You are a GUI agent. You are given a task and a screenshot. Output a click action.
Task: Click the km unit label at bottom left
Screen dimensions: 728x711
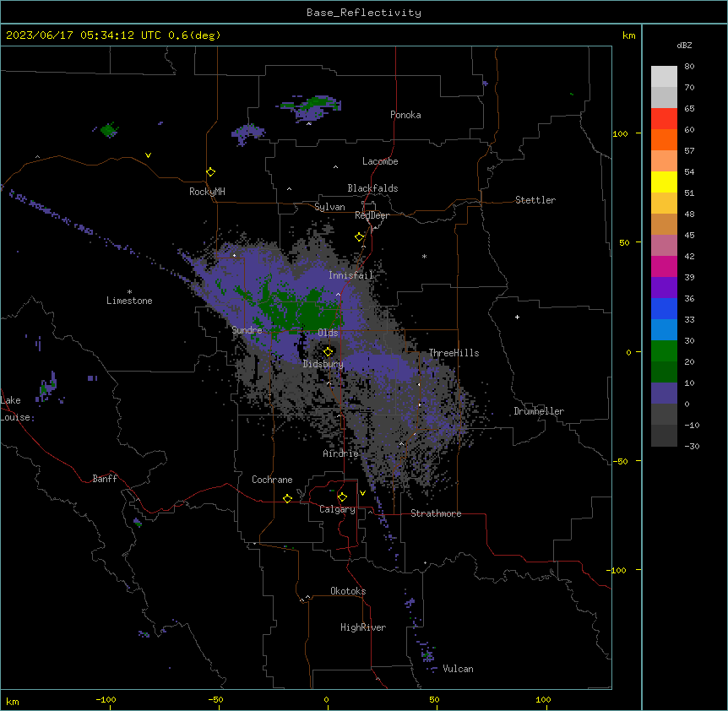(13, 701)
